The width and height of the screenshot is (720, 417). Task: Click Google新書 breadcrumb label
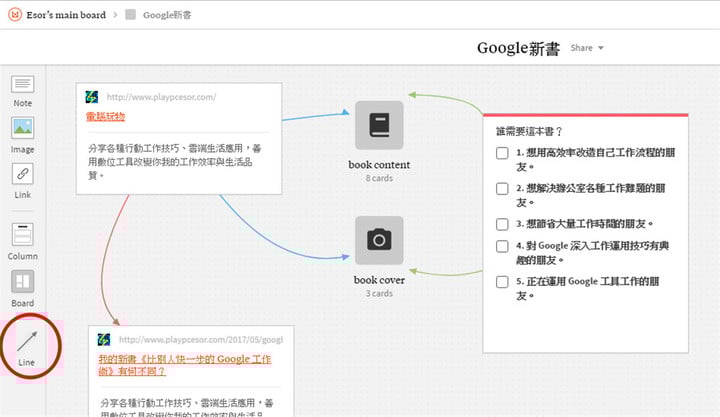(167, 15)
